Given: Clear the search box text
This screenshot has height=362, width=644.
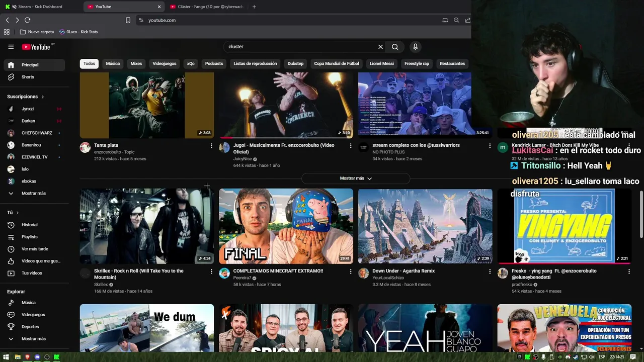Looking at the screenshot, I should coord(380,47).
